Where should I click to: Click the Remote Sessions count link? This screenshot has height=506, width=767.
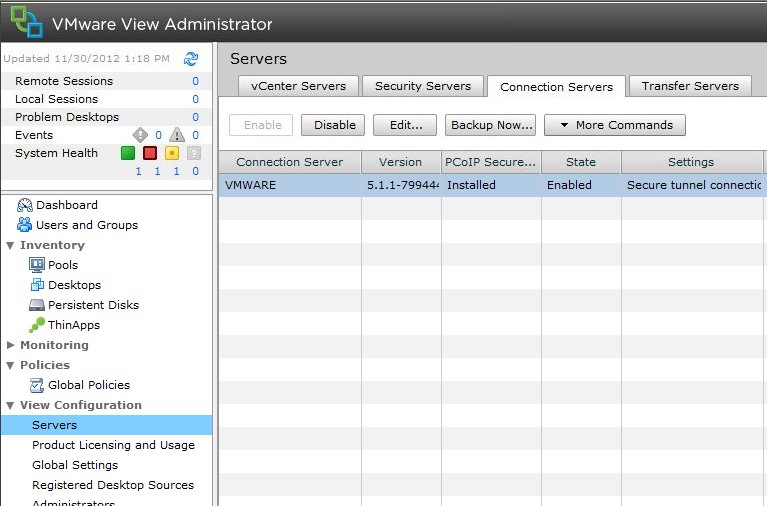(x=196, y=81)
